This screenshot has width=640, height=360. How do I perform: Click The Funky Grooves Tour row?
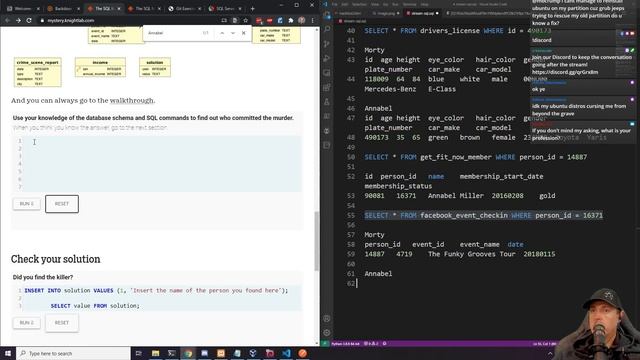(460, 254)
